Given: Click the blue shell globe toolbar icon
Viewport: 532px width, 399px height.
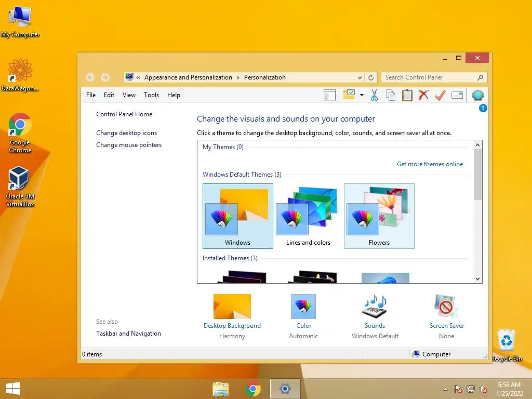Looking at the screenshot, I should [478, 96].
